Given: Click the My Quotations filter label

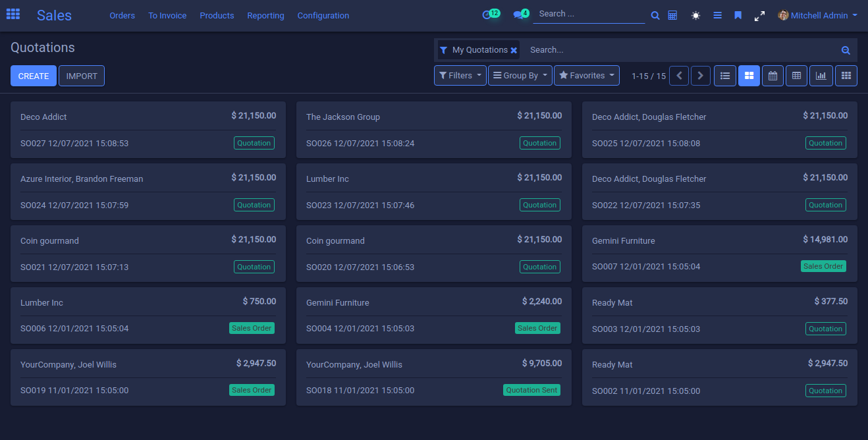Looking at the screenshot, I should [x=480, y=50].
